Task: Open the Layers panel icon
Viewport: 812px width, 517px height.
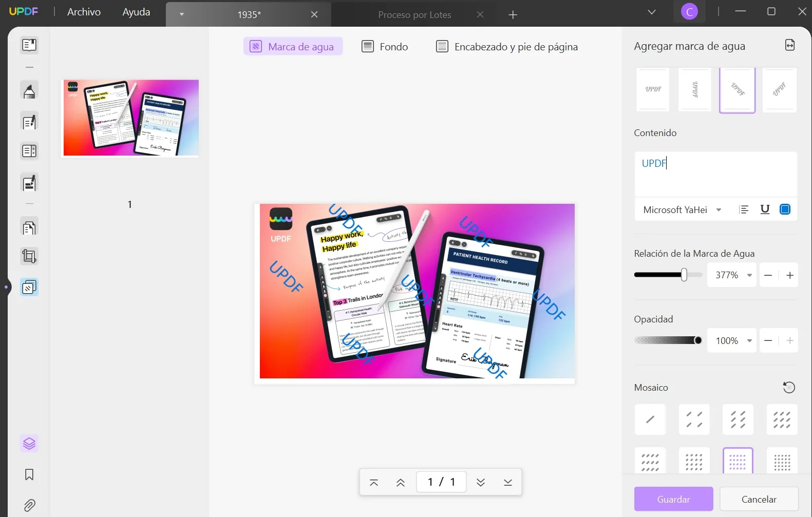Action: [29, 444]
